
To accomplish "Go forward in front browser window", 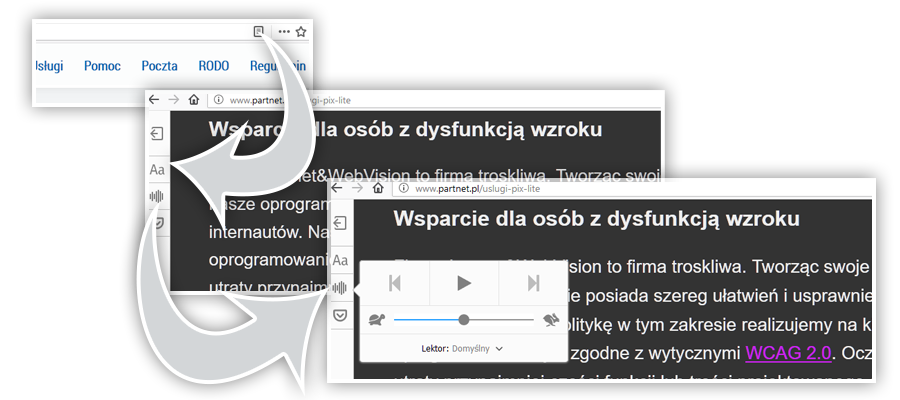I will (357, 188).
